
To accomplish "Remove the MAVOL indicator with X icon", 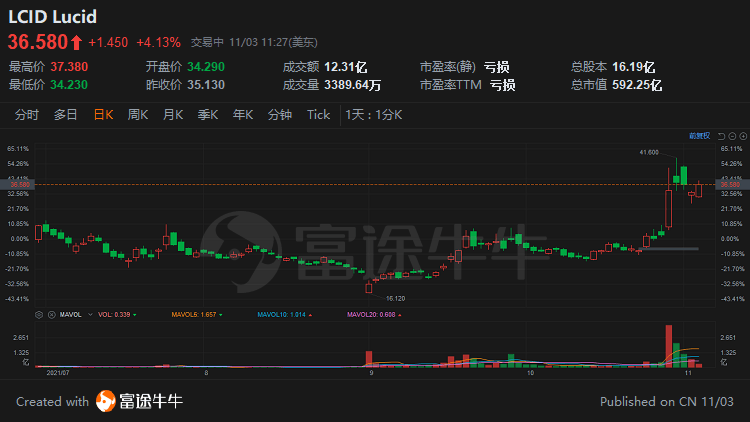I will click(52, 315).
